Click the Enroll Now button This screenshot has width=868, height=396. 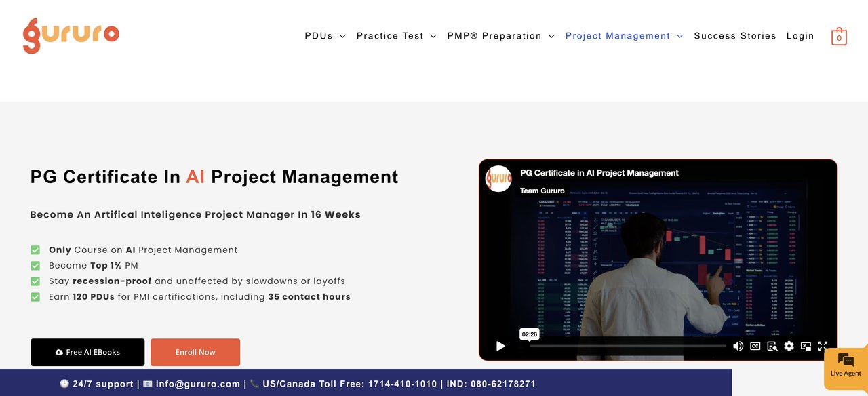[195, 352]
